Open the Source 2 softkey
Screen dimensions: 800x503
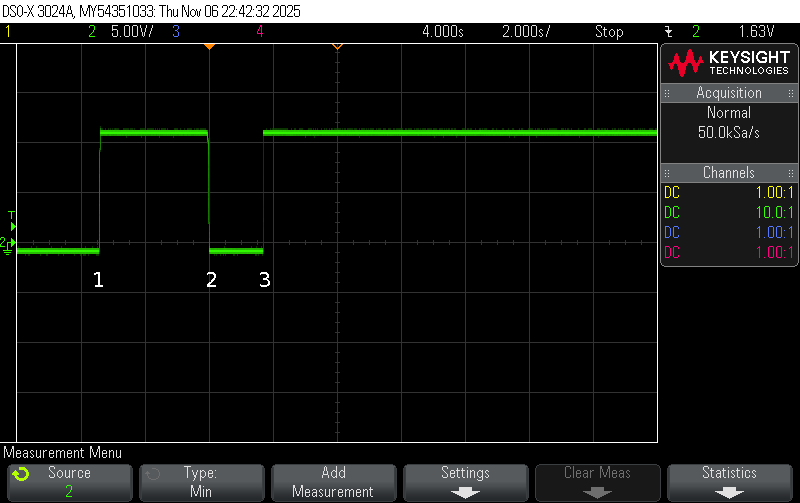tap(70, 483)
